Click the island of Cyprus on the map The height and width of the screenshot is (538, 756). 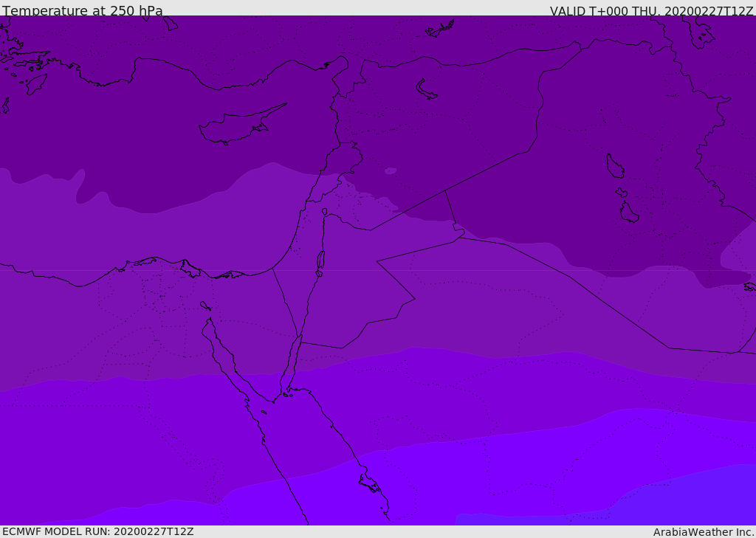pos(241,125)
